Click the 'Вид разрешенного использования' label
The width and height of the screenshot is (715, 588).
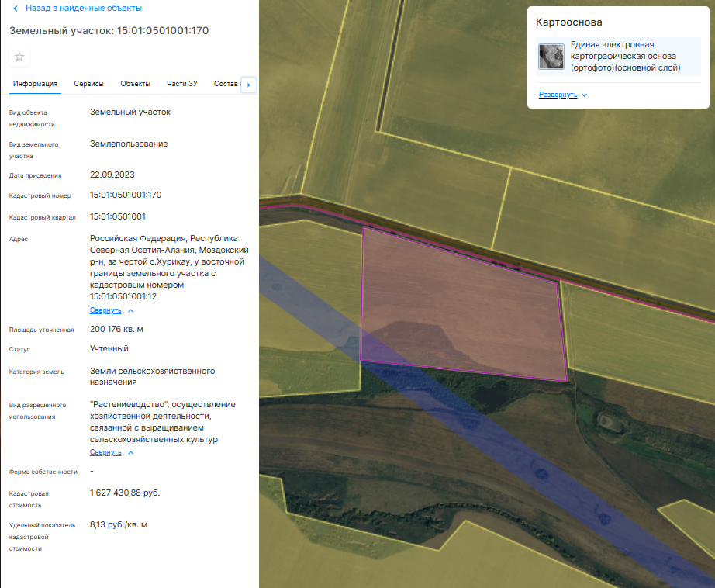pyautogui.click(x=37, y=410)
